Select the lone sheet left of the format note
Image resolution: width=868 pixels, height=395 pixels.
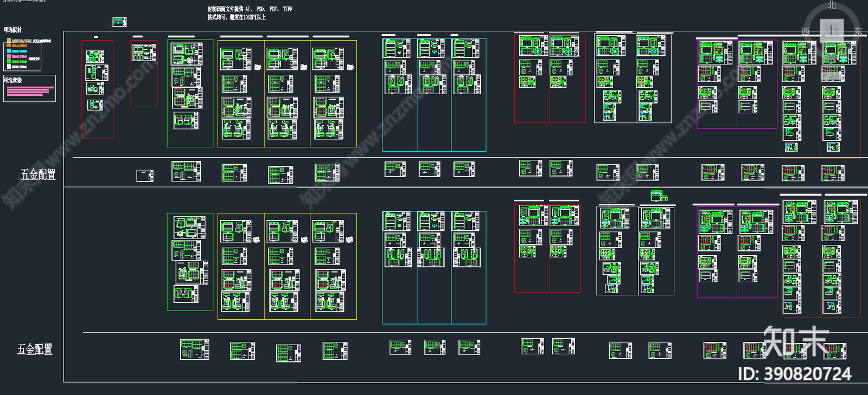(119, 22)
